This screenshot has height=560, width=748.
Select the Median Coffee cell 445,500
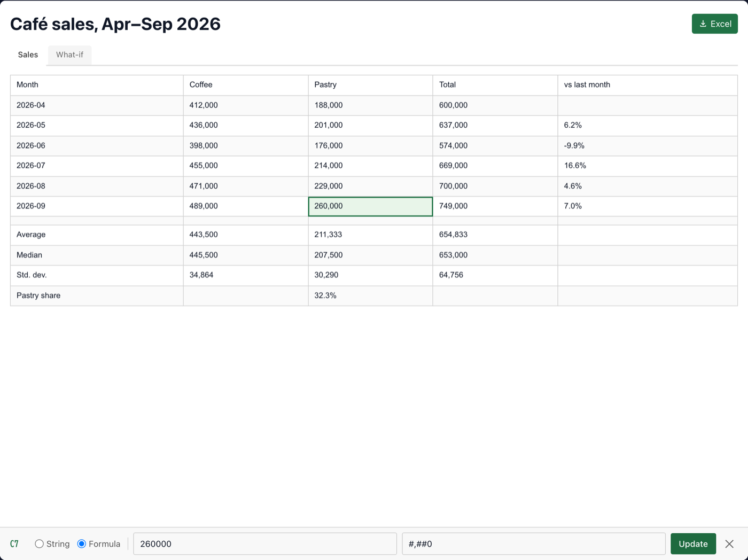(x=246, y=255)
